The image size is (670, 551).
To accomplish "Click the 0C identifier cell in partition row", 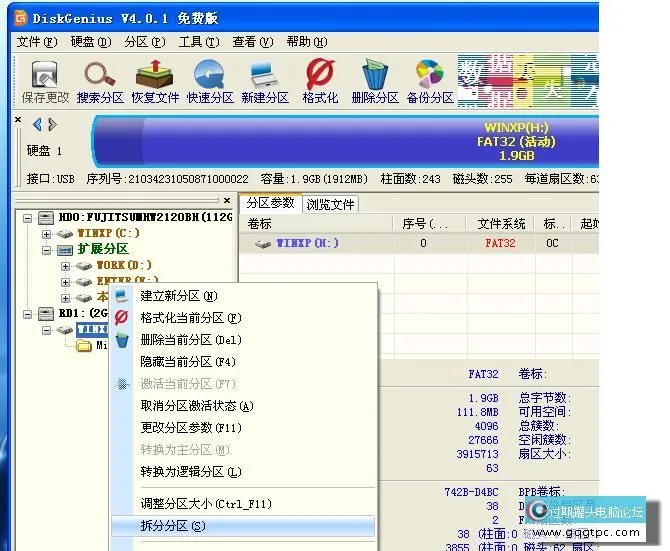I will pyautogui.click(x=552, y=243).
